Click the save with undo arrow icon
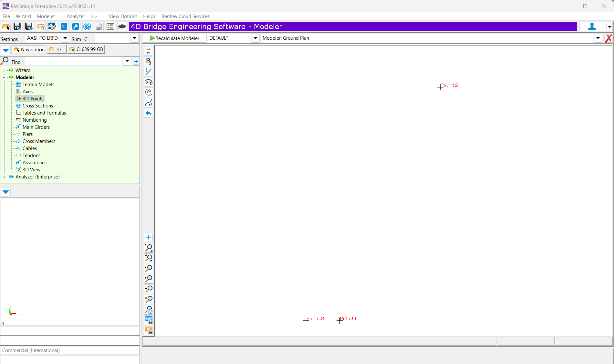 coord(17,27)
